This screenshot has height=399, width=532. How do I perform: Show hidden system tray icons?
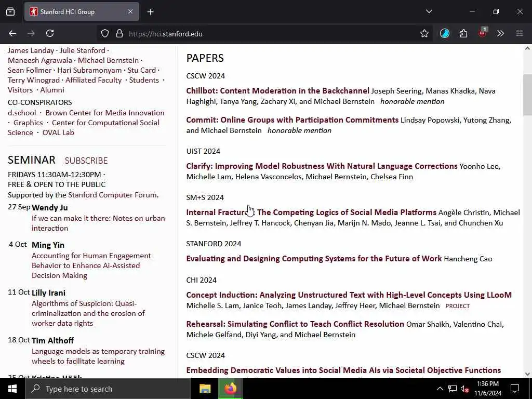(440, 389)
